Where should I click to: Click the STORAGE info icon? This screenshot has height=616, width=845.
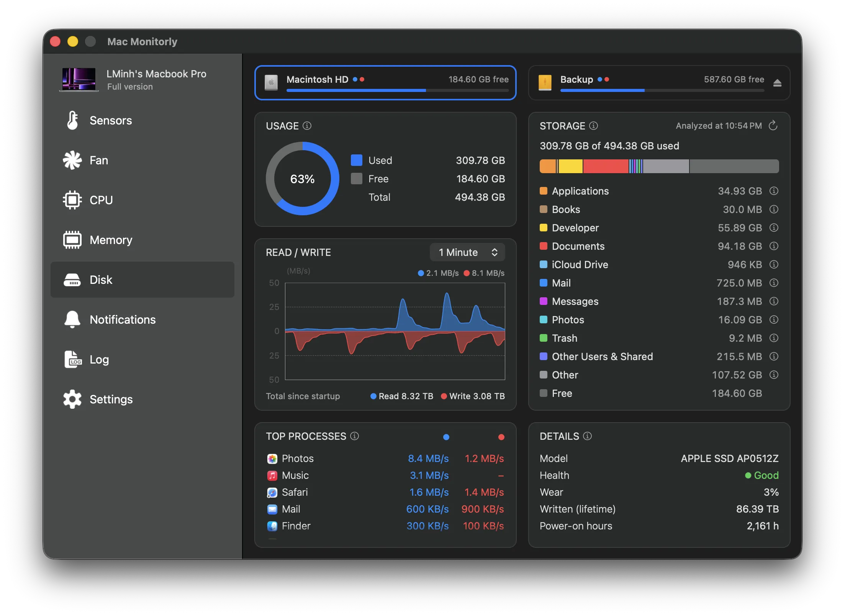click(x=593, y=126)
